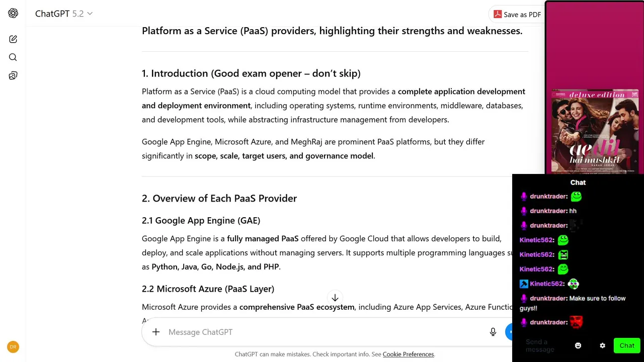This screenshot has width=644, height=362.
Task: Open the emoji picker in stream chat
Action: (x=578, y=345)
